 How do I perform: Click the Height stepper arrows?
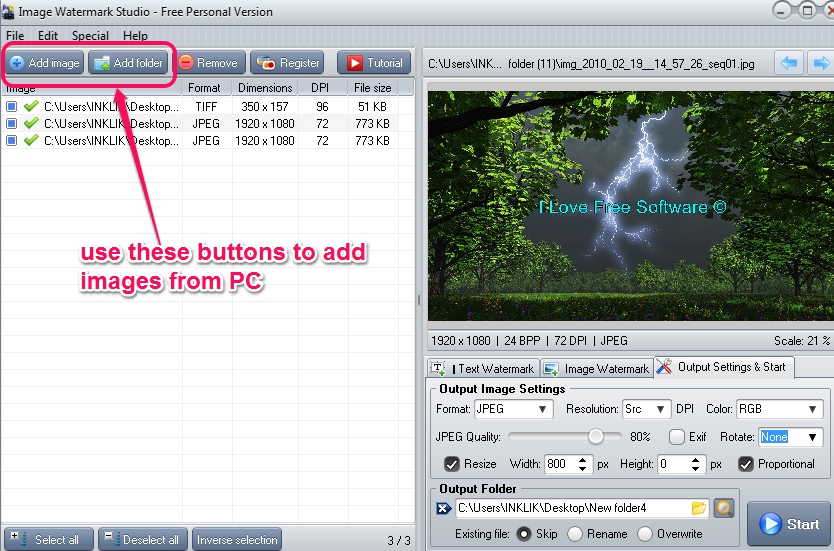[695, 464]
